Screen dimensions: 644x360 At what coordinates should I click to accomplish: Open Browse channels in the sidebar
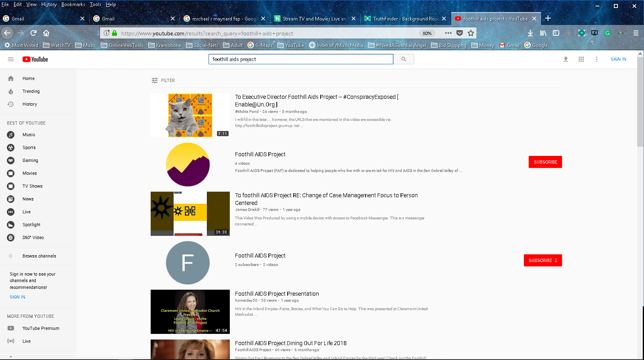(39, 256)
